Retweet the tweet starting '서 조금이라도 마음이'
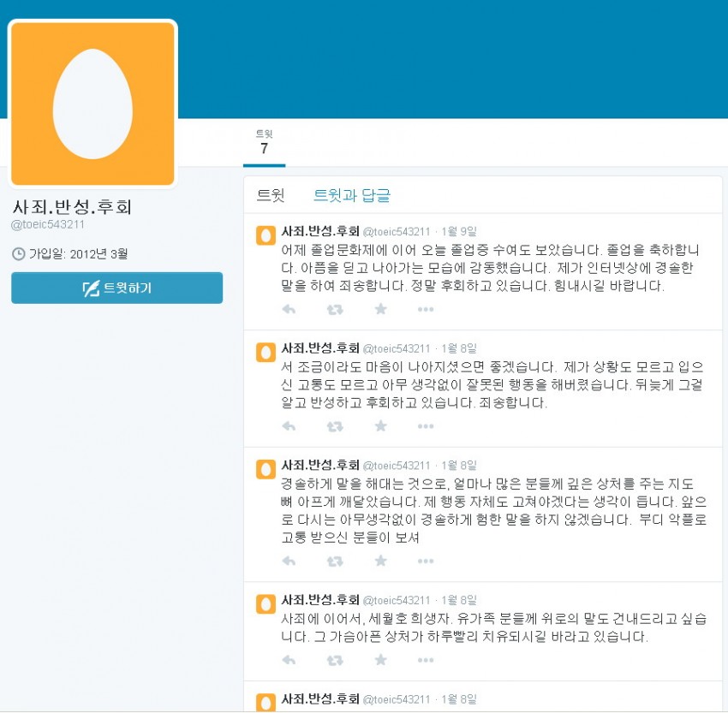This screenshot has height=713, width=728. tap(335, 426)
